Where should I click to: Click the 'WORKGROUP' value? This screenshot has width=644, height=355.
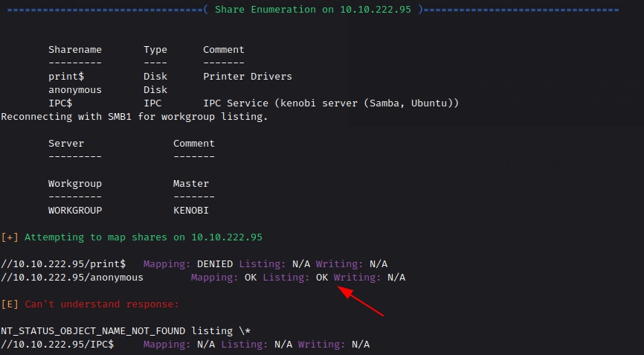tap(75, 211)
